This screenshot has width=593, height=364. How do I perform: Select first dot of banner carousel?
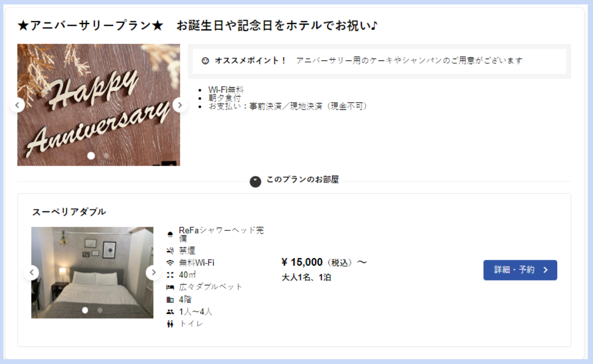coord(91,156)
